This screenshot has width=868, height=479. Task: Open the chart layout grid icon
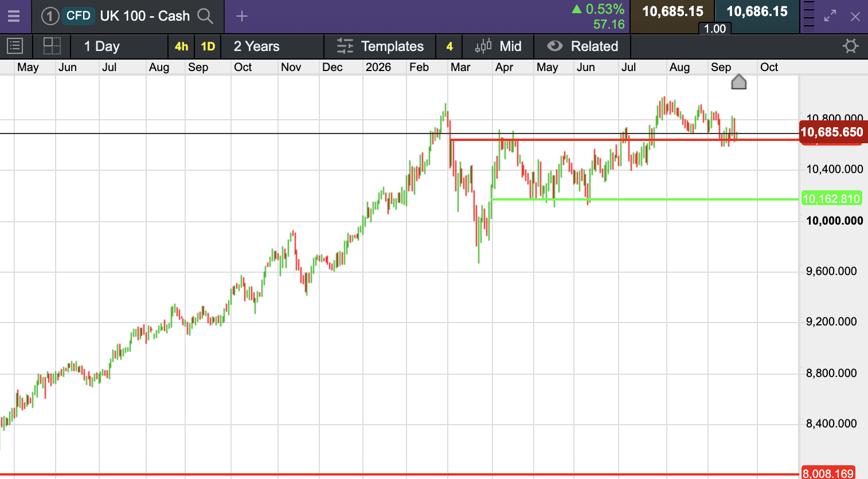52,46
